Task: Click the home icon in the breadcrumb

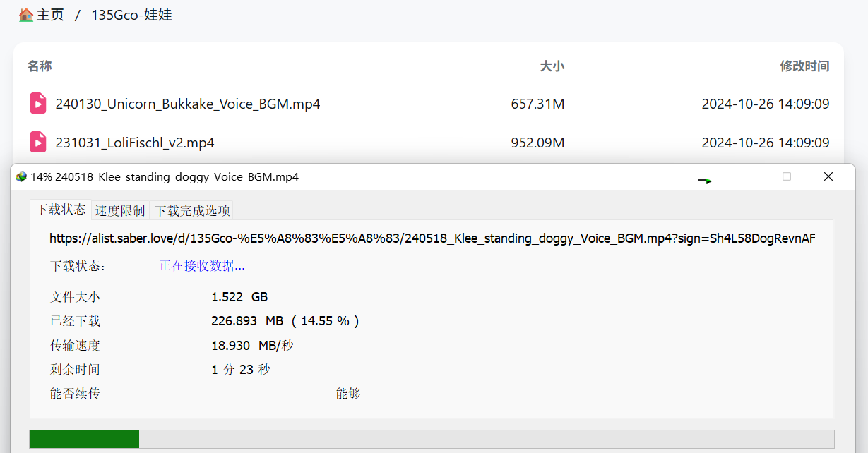Action: [x=26, y=15]
